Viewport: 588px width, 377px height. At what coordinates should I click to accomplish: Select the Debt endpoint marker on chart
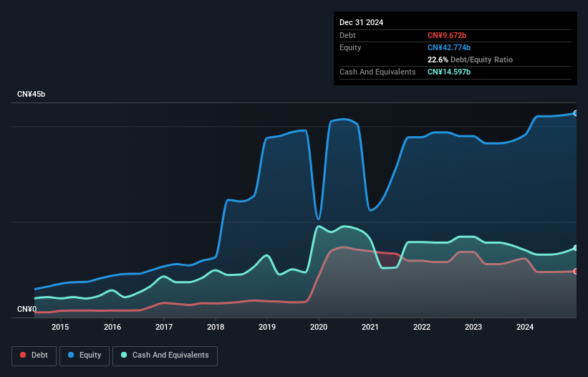coord(576,271)
